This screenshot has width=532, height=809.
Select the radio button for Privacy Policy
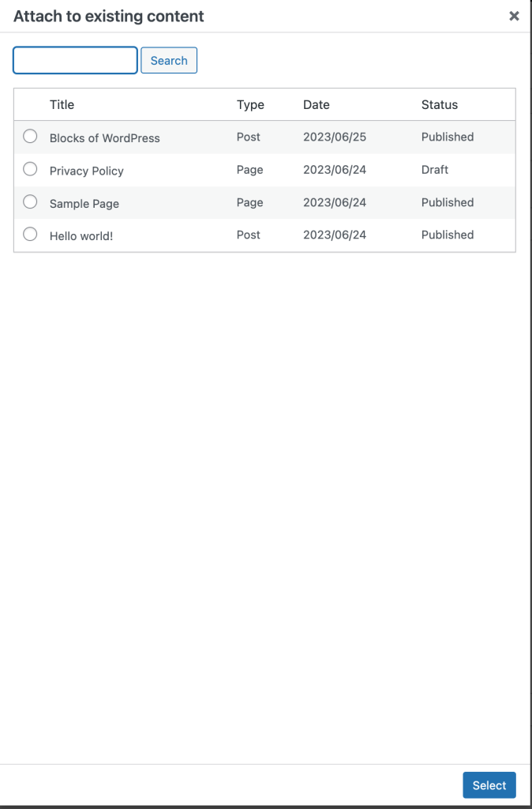[x=30, y=168]
